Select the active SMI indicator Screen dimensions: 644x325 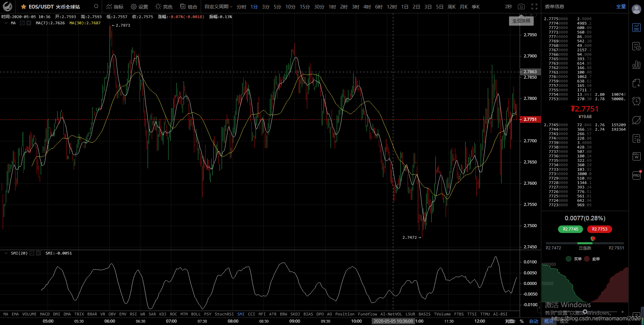click(241, 314)
